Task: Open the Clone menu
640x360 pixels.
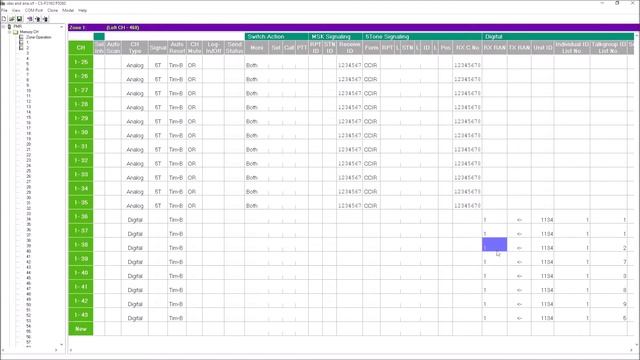Action: [53, 10]
